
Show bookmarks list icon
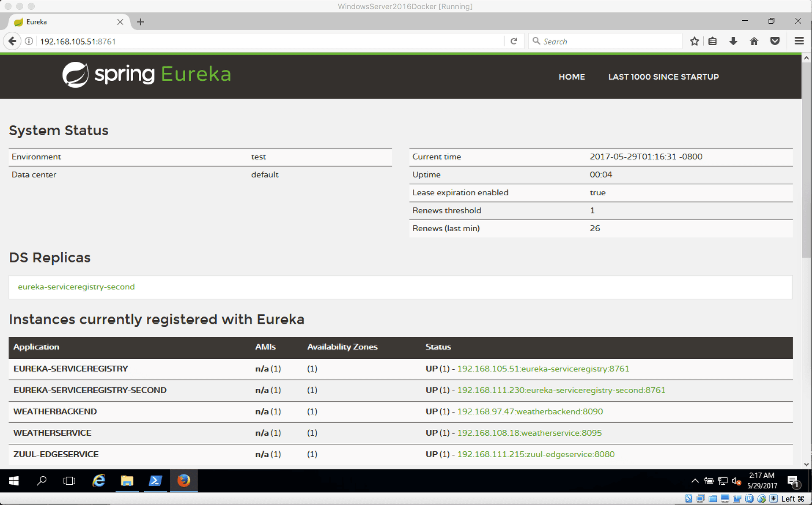tap(713, 41)
